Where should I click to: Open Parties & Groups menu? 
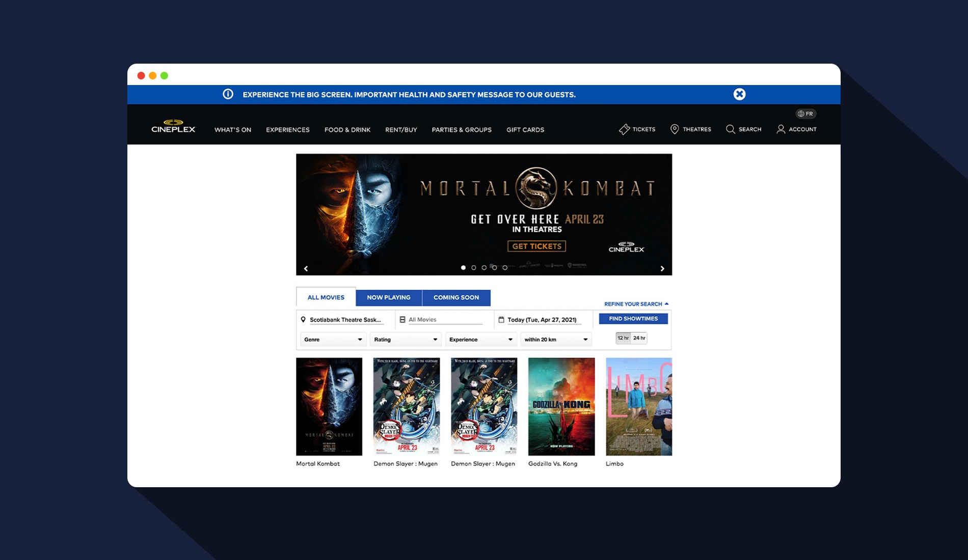pos(462,130)
